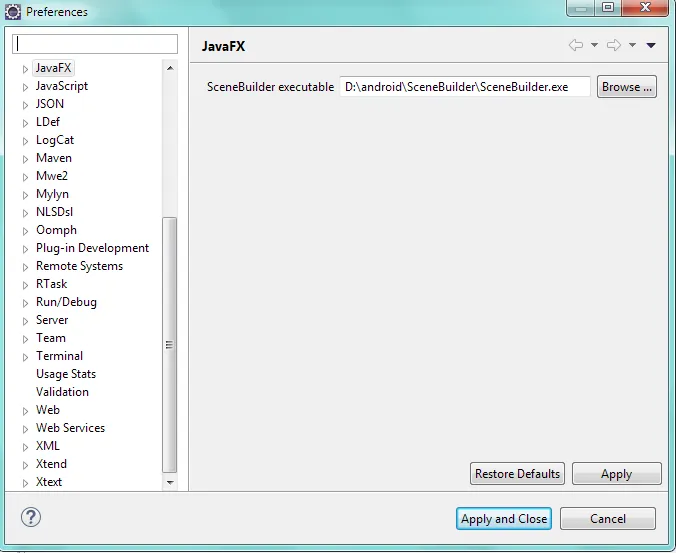Open the preferences view menu triangle

[x=651, y=45]
